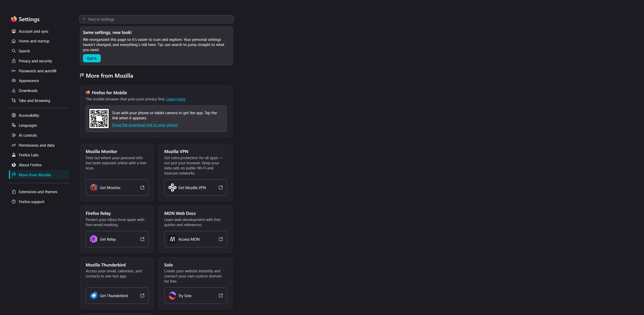Click the Firefox for Mobile QR code
This screenshot has height=315, width=644.
(99, 119)
